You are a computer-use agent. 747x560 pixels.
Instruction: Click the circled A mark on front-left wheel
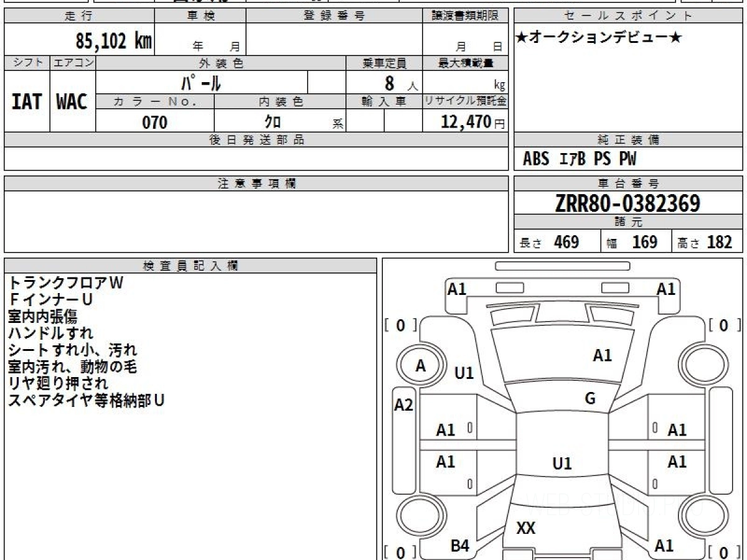tap(421, 366)
